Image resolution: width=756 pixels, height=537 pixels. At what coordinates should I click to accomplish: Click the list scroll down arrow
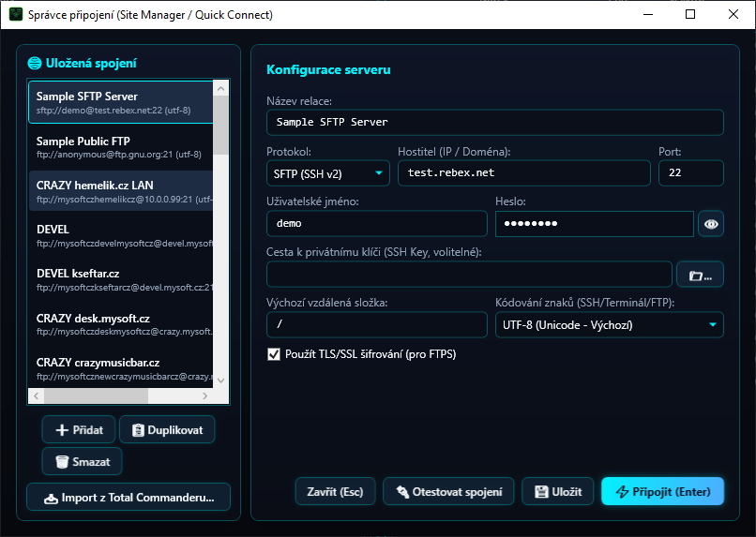coord(220,380)
